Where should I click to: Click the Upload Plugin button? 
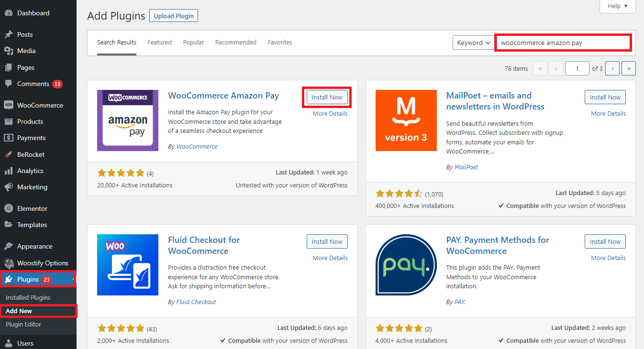pos(174,16)
